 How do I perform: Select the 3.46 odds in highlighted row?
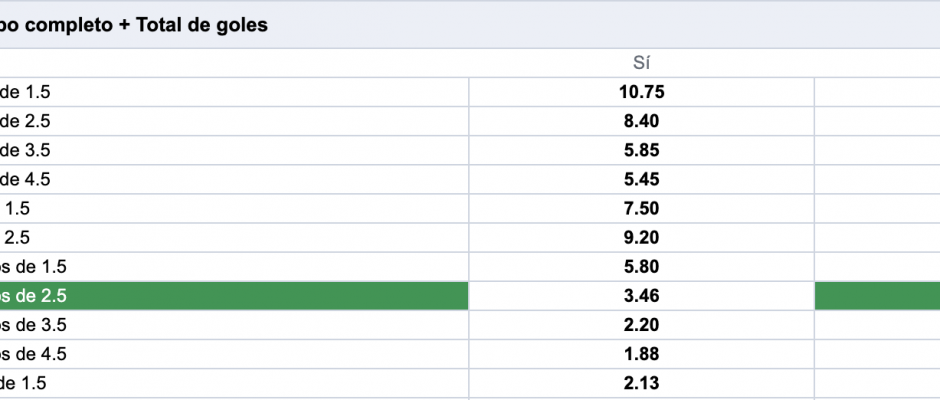(641, 296)
